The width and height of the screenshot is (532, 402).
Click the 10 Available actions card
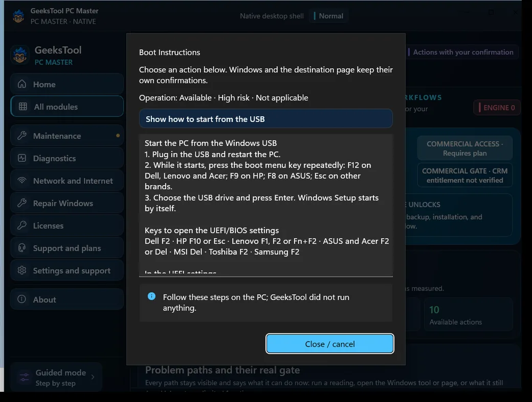(468, 315)
